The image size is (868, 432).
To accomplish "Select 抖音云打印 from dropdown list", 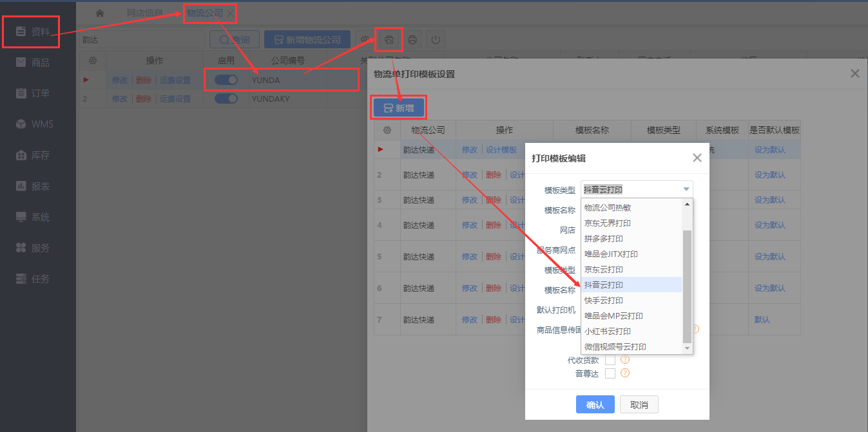I will tap(632, 285).
